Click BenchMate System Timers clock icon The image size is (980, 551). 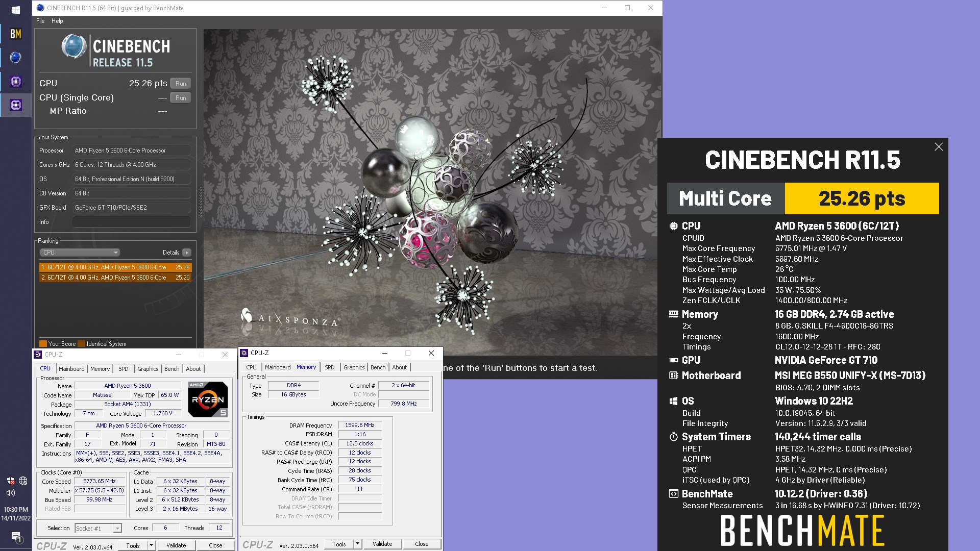tap(673, 437)
